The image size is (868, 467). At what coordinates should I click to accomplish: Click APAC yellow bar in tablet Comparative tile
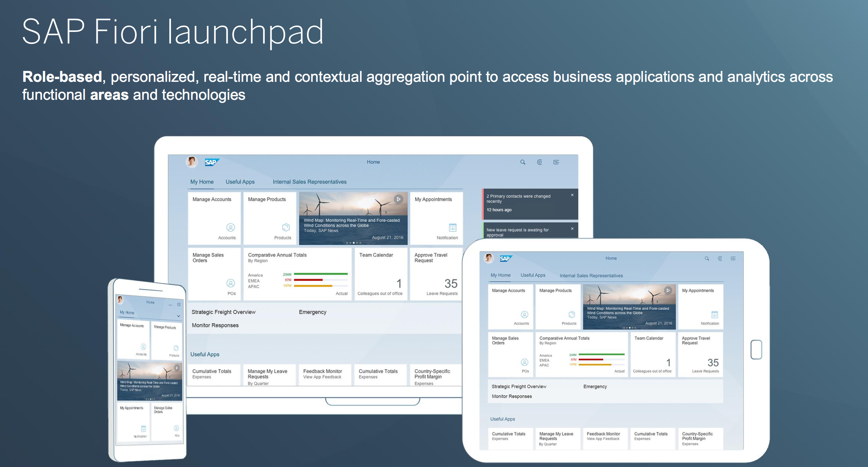tap(595, 365)
